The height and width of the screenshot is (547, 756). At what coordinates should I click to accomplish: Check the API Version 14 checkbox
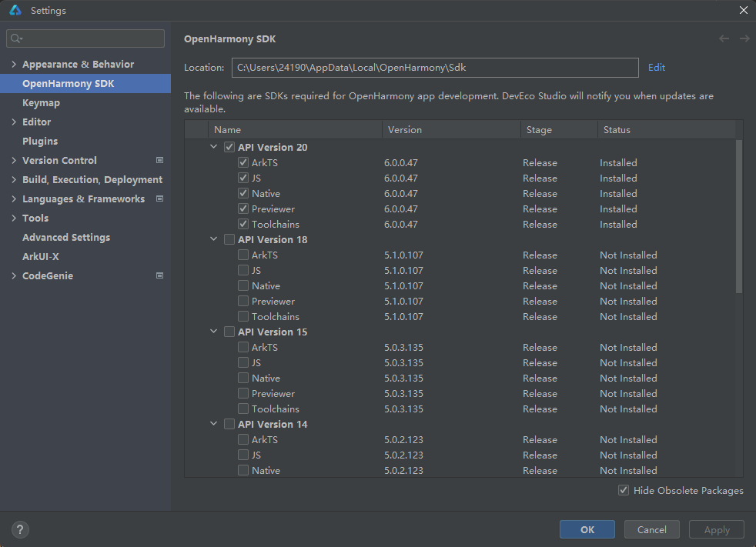tap(229, 424)
